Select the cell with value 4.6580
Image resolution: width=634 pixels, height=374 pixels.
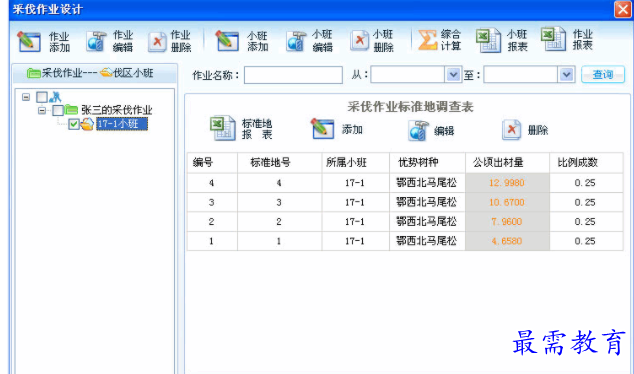tap(507, 241)
